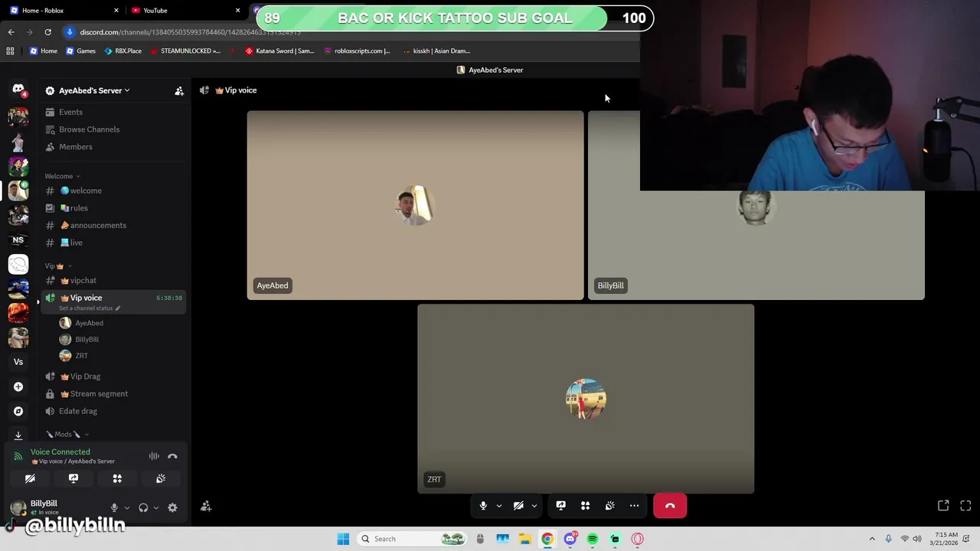Enter full screen call view
This screenshot has width=980, height=551.
point(965,506)
